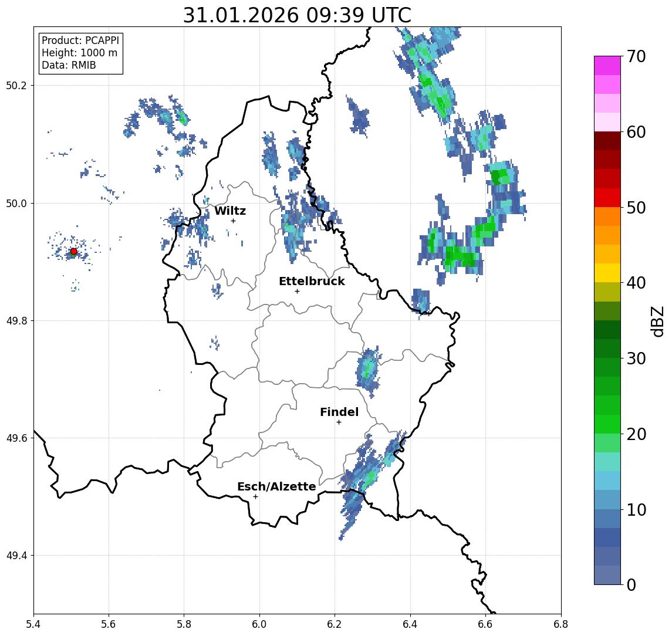Click the 'Height: 1000 m' text line
The height and width of the screenshot is (636, 672).
(x=79, y=53)
